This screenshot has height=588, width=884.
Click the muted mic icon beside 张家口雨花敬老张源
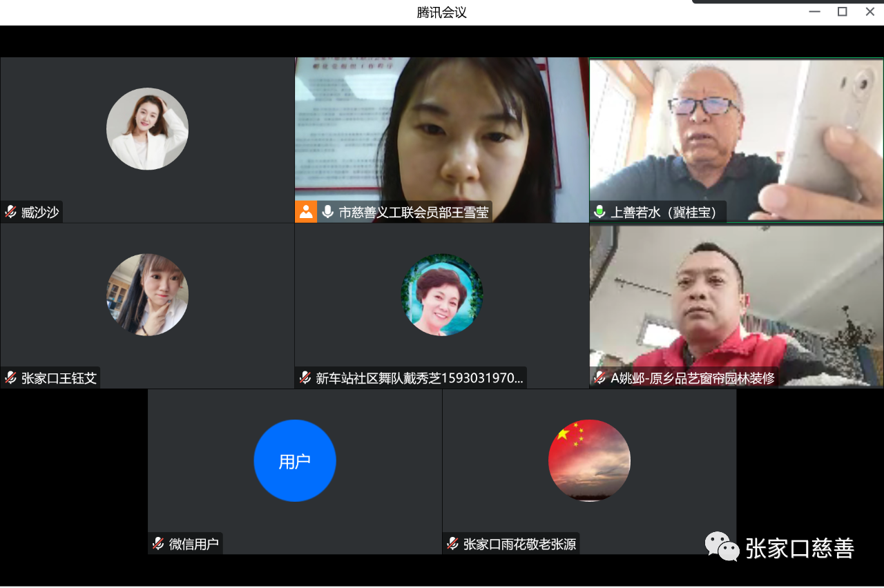(453, 544)
